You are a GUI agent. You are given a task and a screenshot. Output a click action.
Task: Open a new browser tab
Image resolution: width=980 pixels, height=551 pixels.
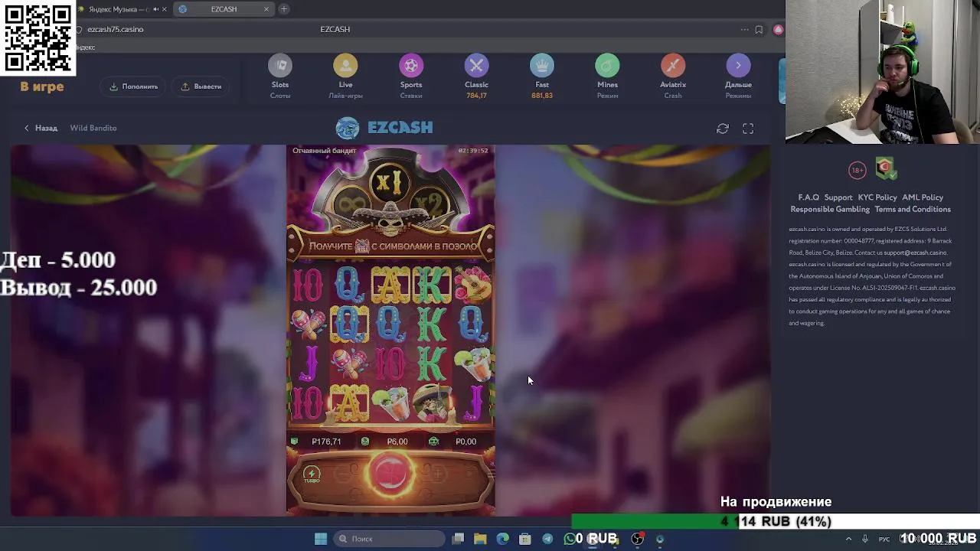(283, 9)
